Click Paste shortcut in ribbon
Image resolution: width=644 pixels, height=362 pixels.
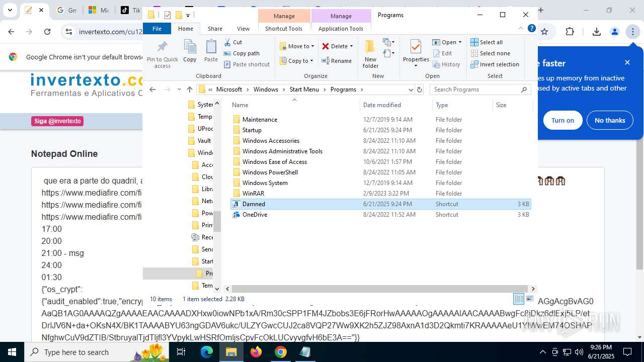[247, 64]
